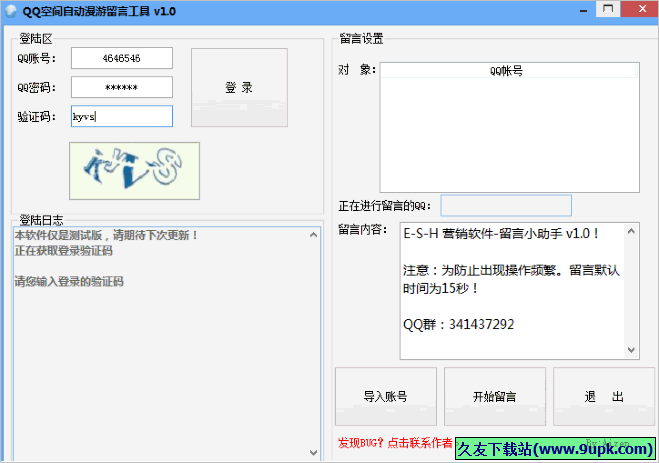Viewport: 659px width, 463px height.
Task: Close the QQ空间 tool window
Action: pyautogui.click(x=642, y=9)
